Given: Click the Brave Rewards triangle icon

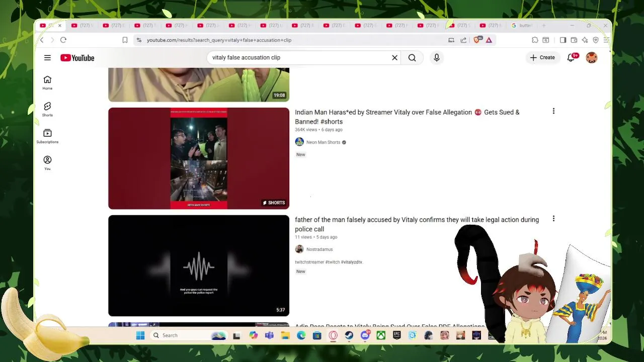Looking at the screenshot, I should (x=489, y=40).
